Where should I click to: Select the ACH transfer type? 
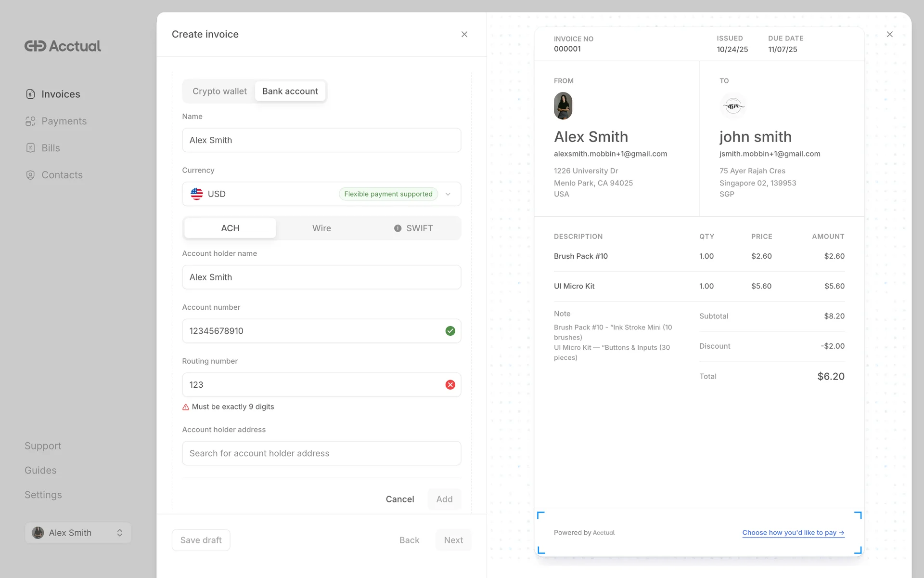(230, 228)
